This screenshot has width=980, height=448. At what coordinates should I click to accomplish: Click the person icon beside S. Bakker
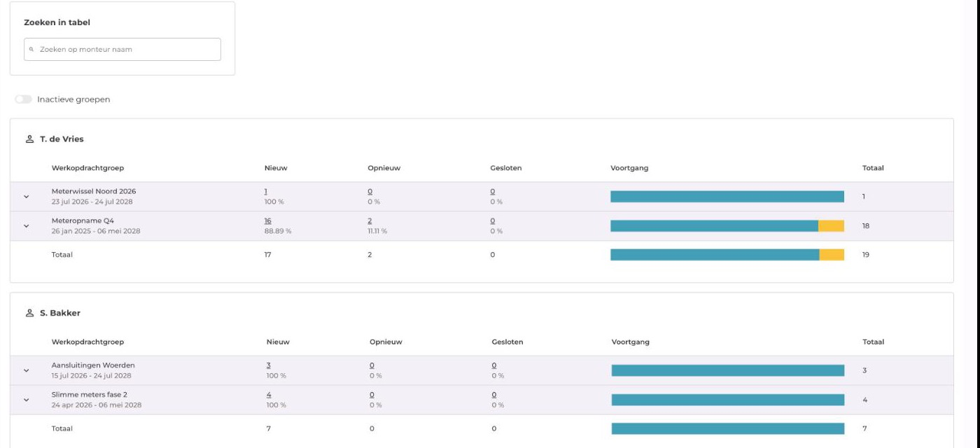click(x=29, y=313)
